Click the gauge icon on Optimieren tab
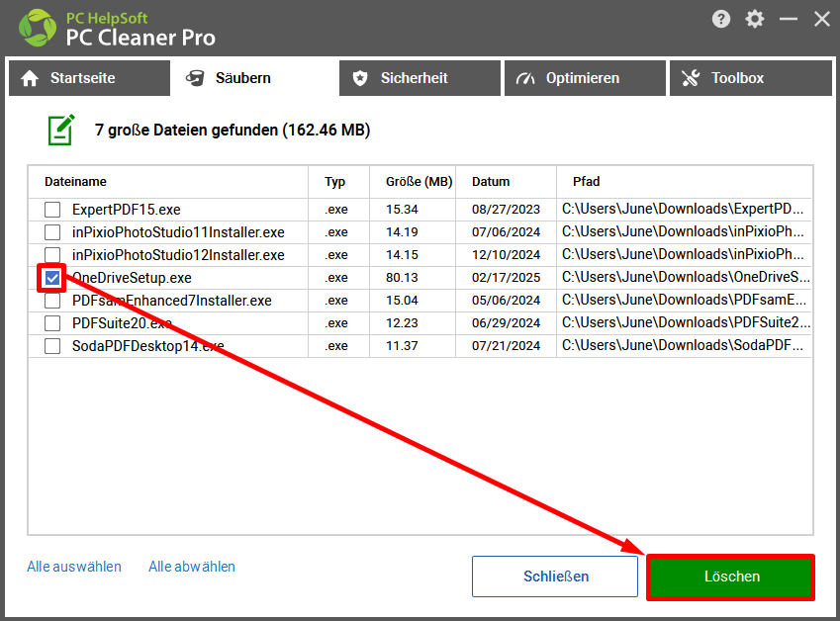Screen dimensions: 840x621 [x=525, y=78]
